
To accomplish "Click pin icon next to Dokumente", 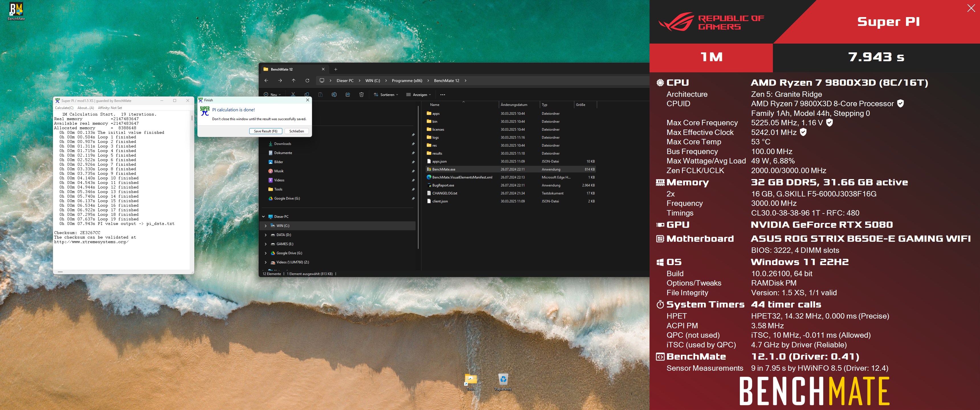I will tap(413, 153).
